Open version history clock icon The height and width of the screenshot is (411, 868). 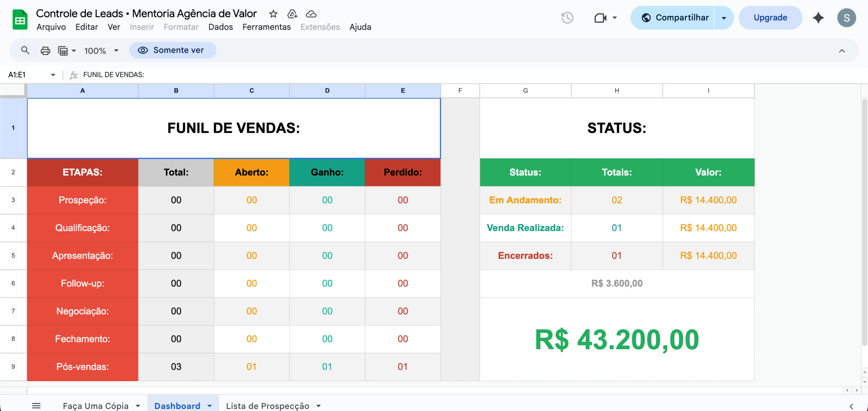(567, 18)
